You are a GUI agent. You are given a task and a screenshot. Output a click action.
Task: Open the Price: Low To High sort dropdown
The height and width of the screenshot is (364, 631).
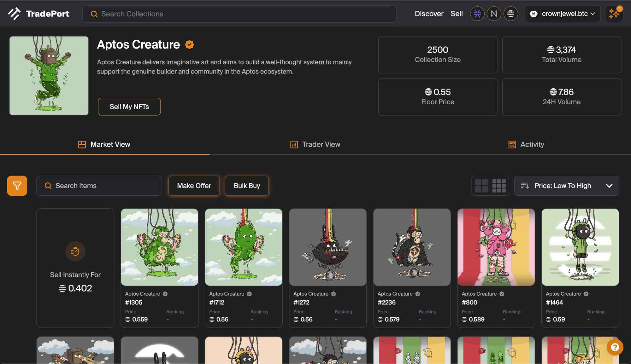(566, 186)
